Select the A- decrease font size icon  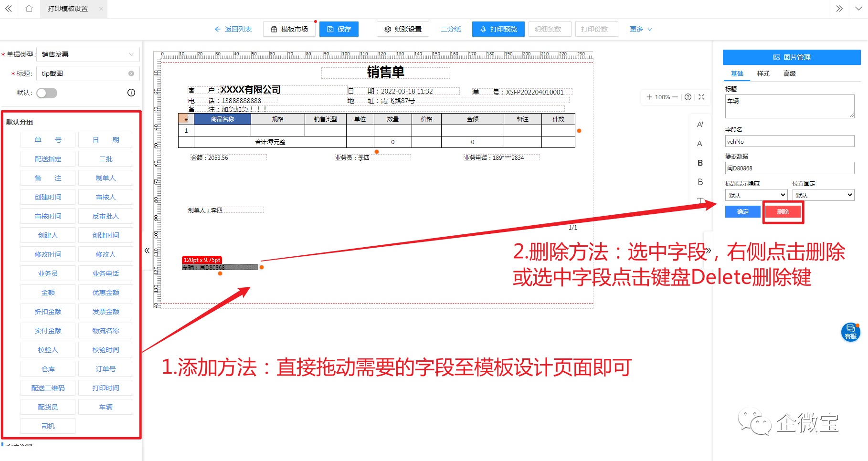click(x=700, y=143)
